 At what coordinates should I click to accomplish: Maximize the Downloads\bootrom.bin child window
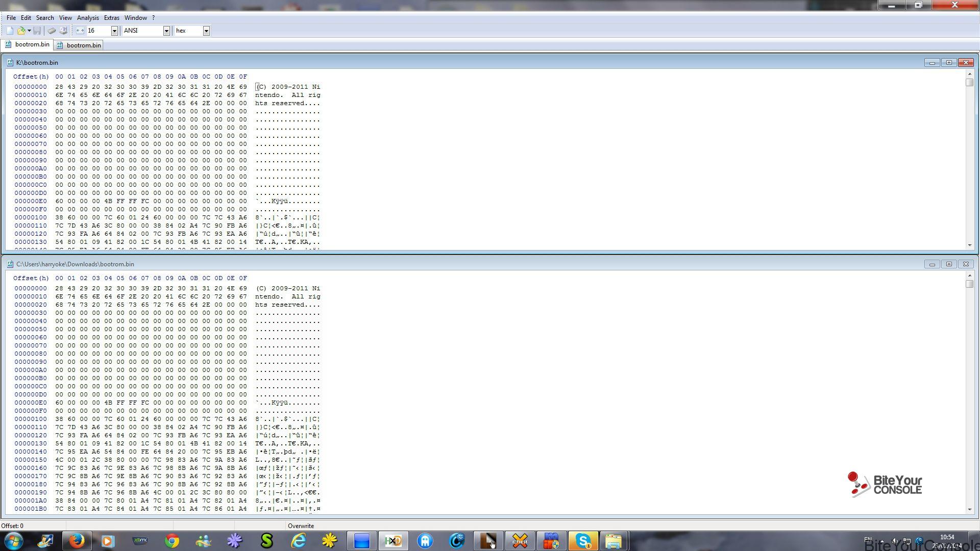pos(949,264)
